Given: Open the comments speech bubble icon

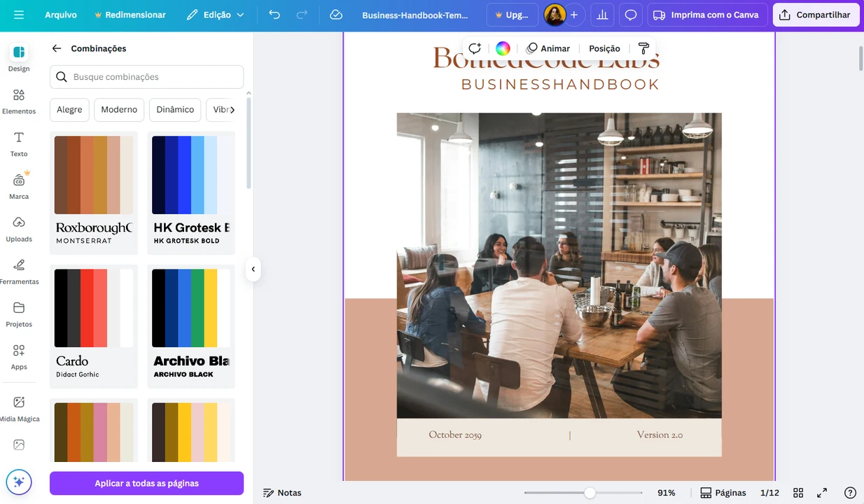Looking at the screenshot, I should pos(631,15).
